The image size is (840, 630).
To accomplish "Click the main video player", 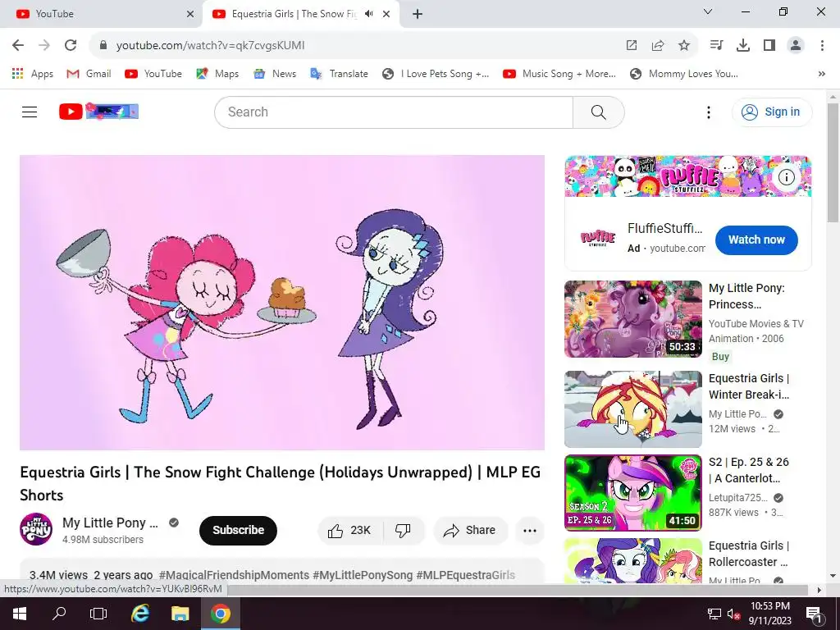I will 282,303.
